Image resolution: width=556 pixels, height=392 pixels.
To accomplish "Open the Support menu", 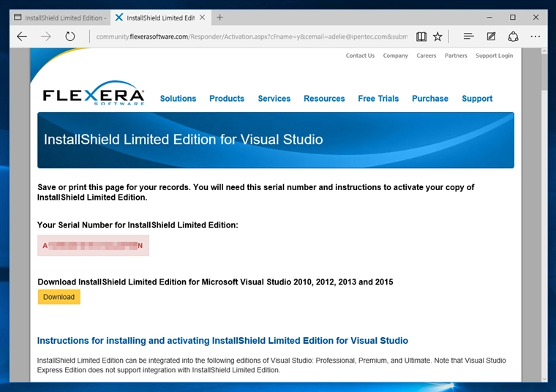I will (x=477, y=99).
